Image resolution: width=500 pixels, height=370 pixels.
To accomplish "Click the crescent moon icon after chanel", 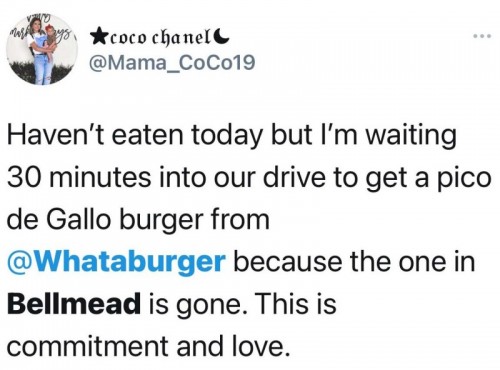I will (x=223, y=37).
